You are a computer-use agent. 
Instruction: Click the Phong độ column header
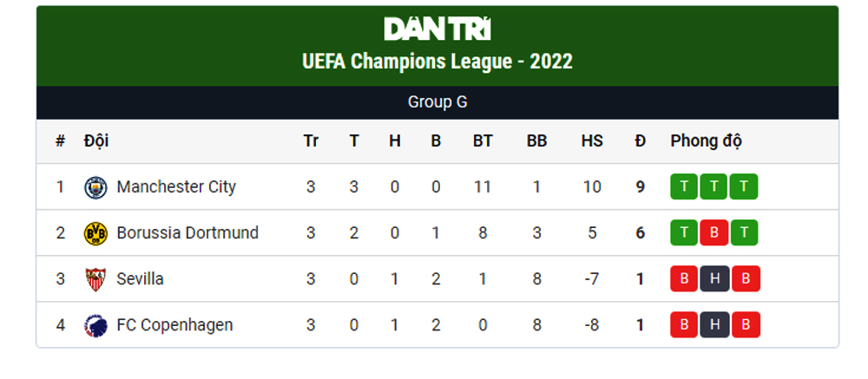(706, 141)
